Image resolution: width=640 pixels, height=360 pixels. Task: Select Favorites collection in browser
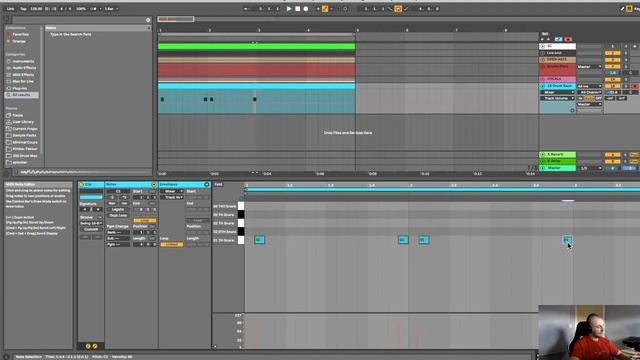point(20,34)
